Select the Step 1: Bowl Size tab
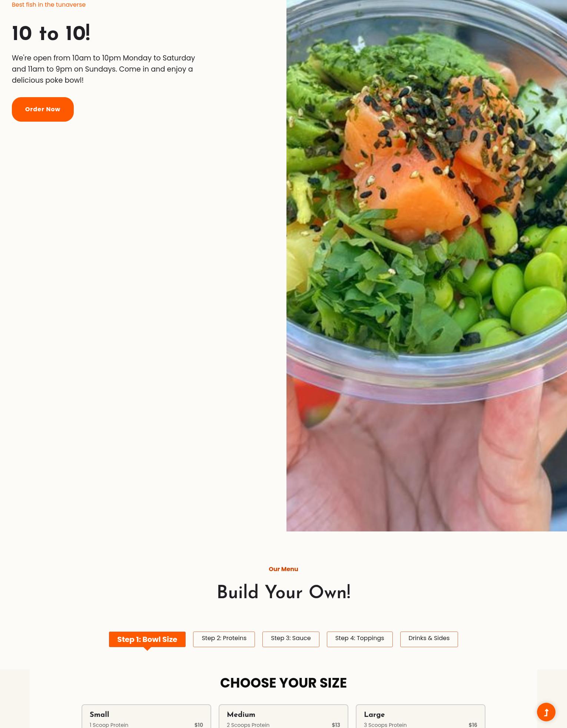The width and height of the screenshot is (567, 728). [x=147, y=639]
